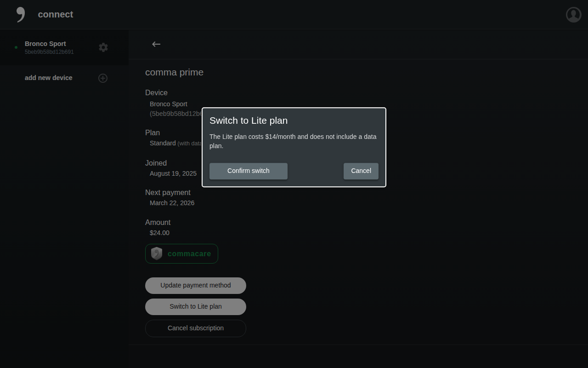The height and width of the screenshot is (368, 588).
Task: Go back using the left arrow
Action: point(156,44)
